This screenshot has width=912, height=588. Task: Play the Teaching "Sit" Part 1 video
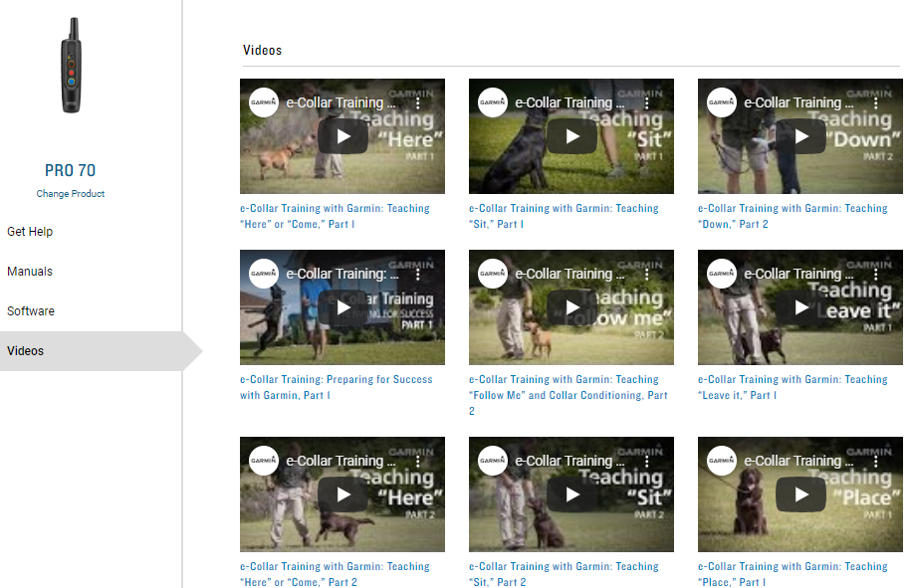pyautogui.click(x=571, y=136)
